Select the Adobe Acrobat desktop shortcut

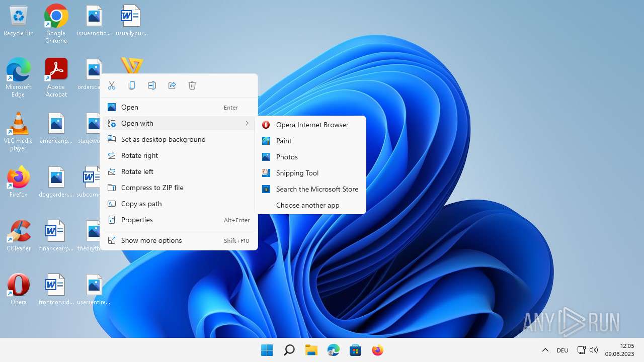[x=56, y=77]
